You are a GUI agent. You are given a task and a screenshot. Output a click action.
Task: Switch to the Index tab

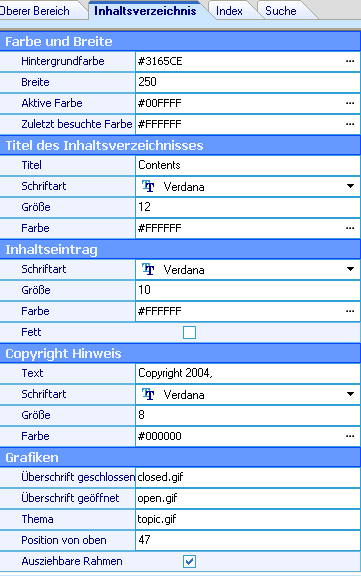pos(229,11)
